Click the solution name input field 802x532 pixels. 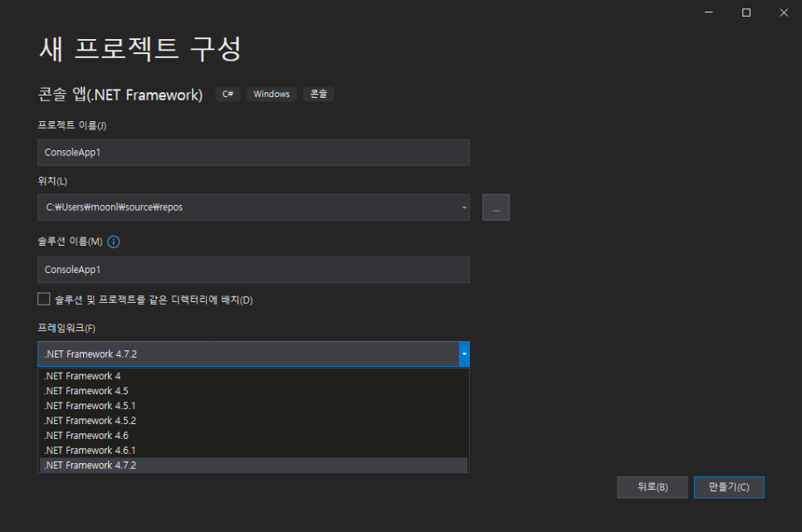point(254,270)
